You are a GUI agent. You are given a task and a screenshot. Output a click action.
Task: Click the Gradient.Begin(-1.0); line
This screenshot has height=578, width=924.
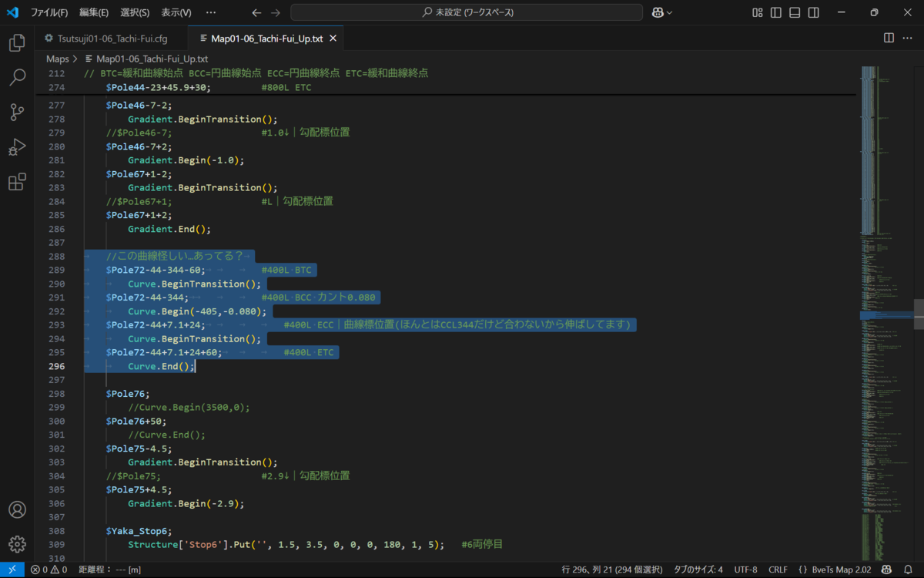coord(186,160)
